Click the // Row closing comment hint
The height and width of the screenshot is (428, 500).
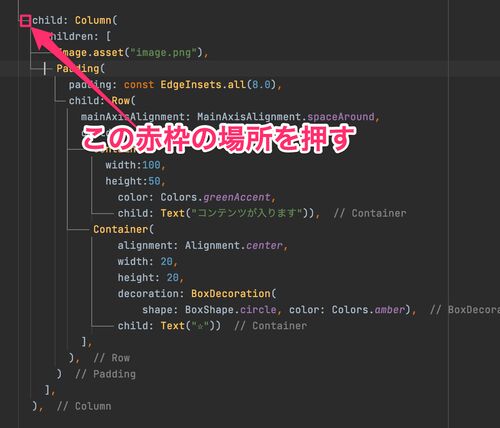pyautogui.click(x=112, y=358)
